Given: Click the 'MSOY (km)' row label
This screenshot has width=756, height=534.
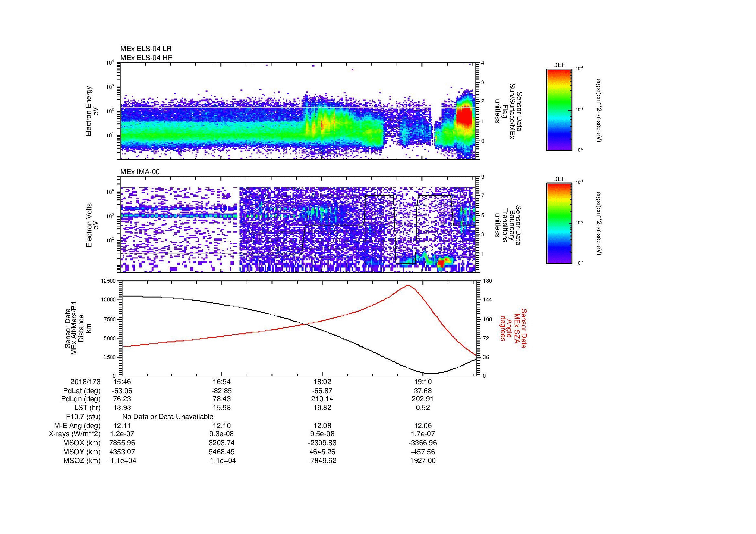Looking at the screenshot, I should tap(82, 452).
